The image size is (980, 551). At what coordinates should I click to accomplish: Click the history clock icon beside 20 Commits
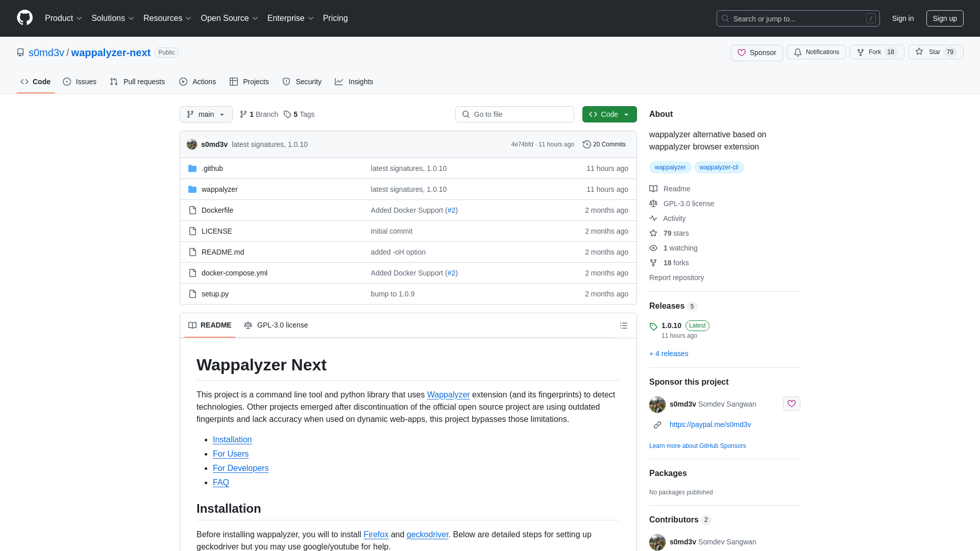click(587, 144)
